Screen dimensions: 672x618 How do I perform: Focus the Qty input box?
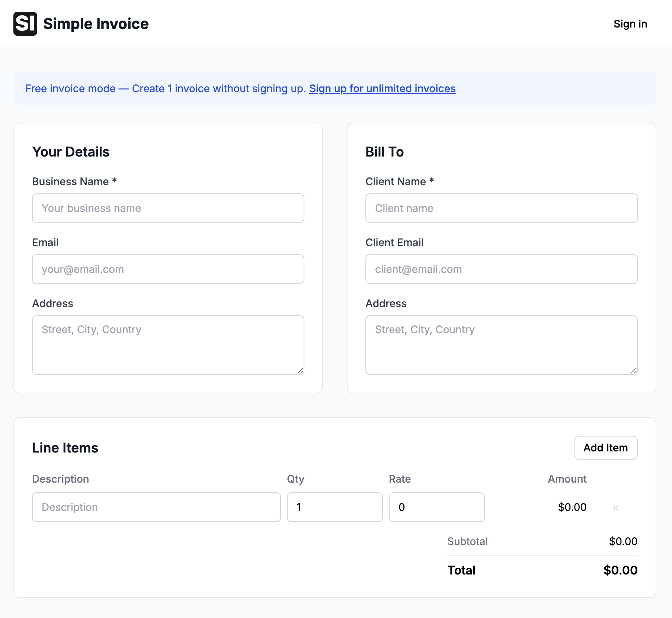click(335, 507)
